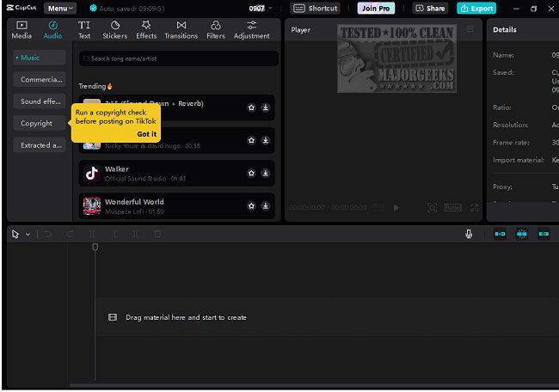Open the project name dropdown arrow

(x=270, y=9)
